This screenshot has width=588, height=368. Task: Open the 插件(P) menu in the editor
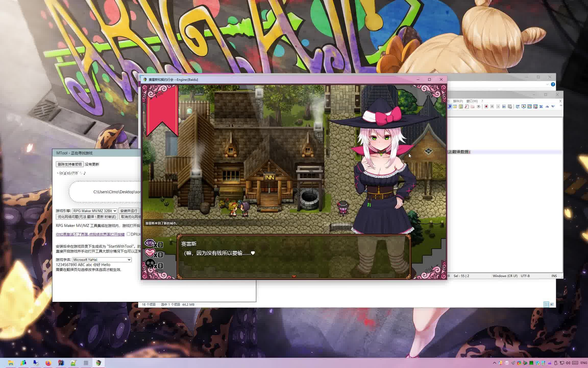(x=458, y=101)
